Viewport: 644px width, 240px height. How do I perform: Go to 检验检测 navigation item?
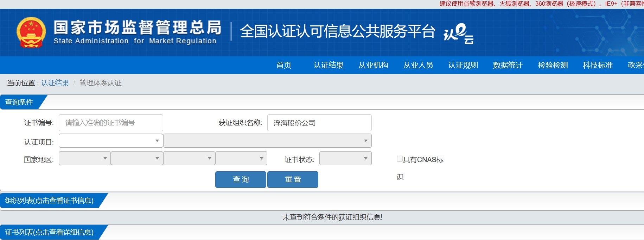[553, 65]
